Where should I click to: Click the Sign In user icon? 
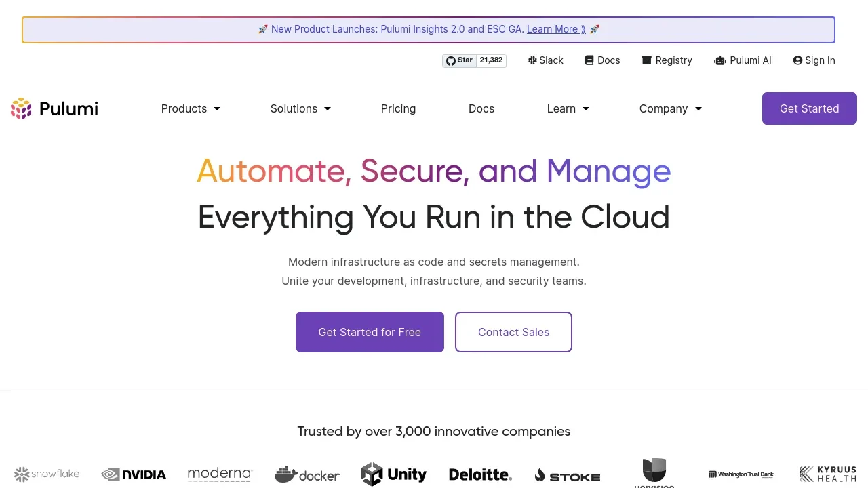pos(797,60)
